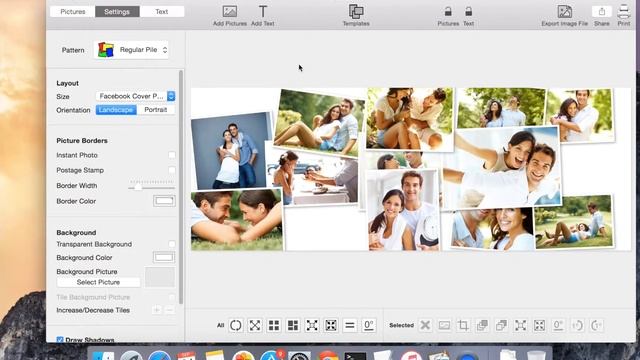Click the settings panel scrollbar
640x360 pixels.
(x=181, y=187)
